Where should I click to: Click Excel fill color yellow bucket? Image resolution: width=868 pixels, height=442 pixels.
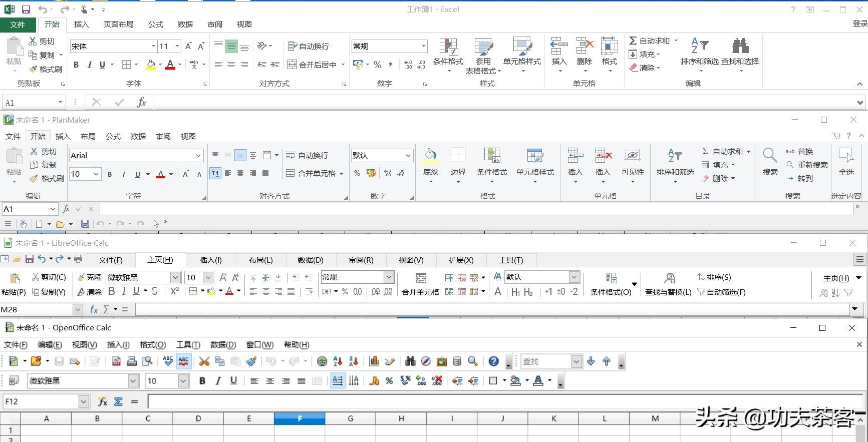[151, 65]
